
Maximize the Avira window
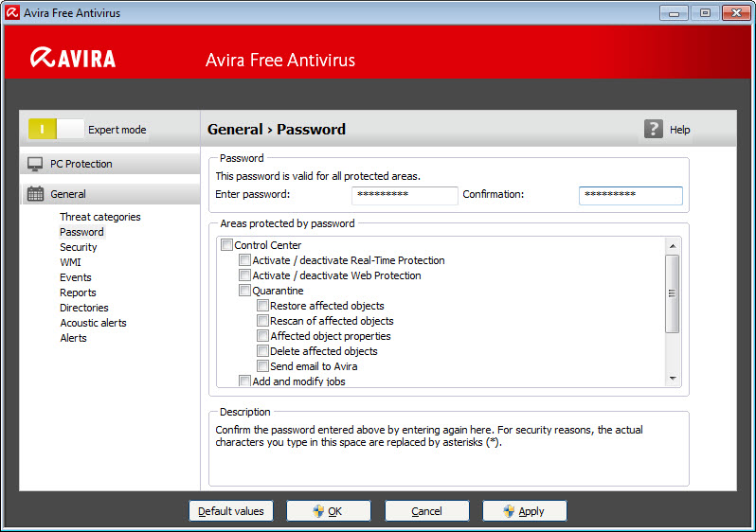[705, 13]
